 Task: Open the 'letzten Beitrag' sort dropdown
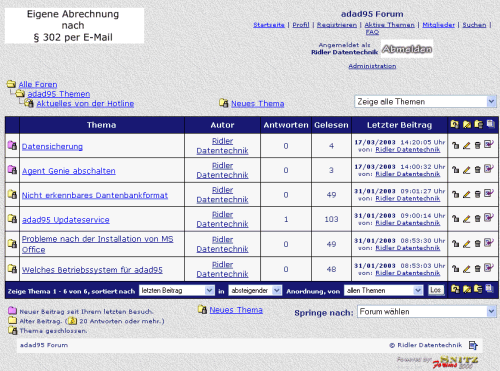tap(176, 291)
